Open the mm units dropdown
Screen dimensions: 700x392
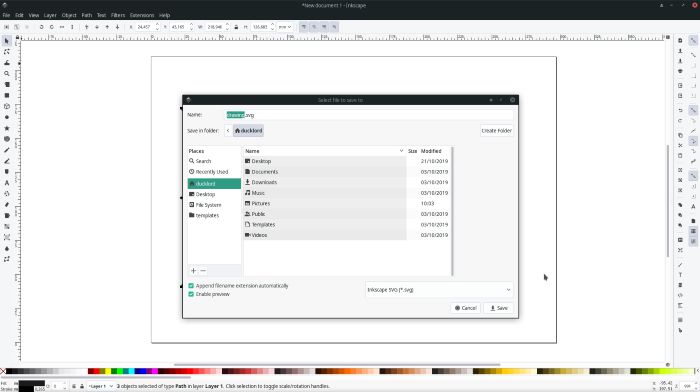click(285, 27)
